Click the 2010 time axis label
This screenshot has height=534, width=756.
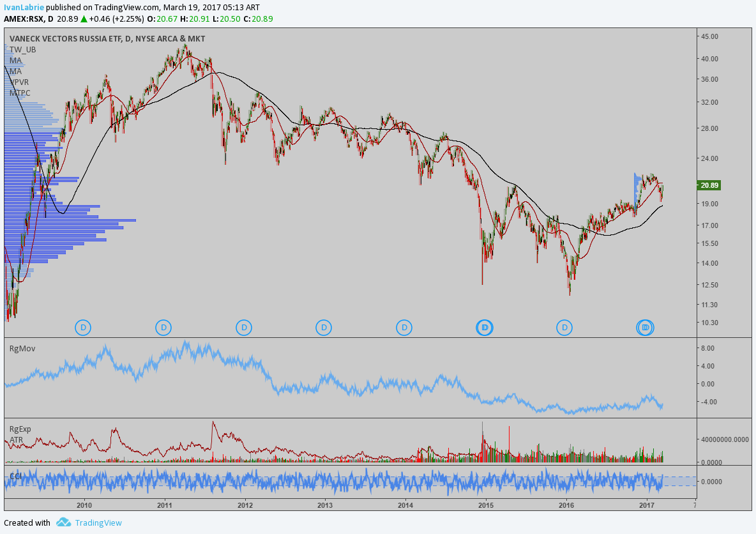tap(84, 505)
